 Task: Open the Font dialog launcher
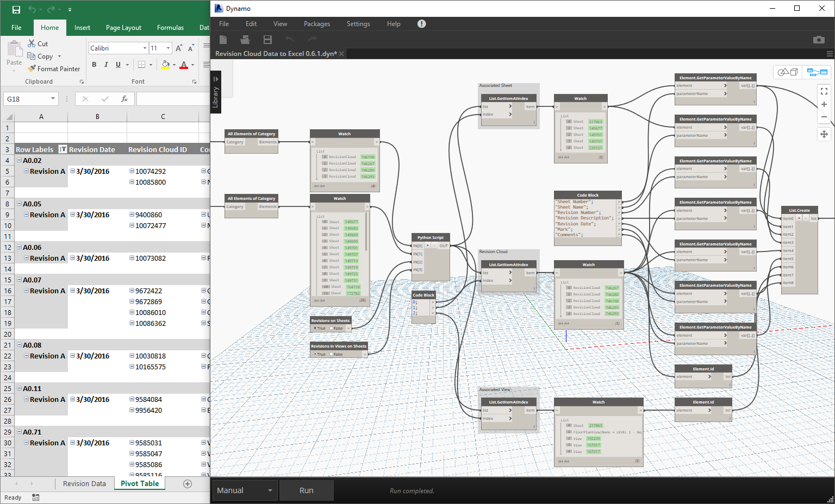click(x=194, y=82)
